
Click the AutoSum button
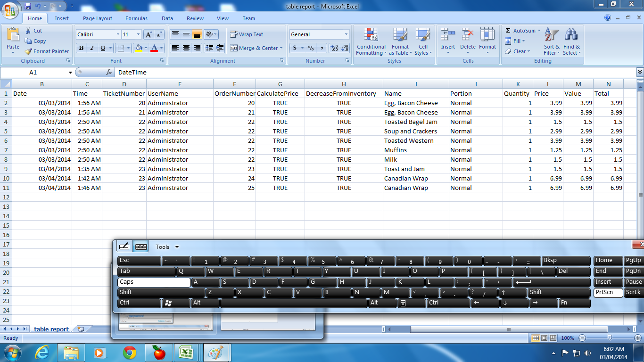(x=520, y=31)
